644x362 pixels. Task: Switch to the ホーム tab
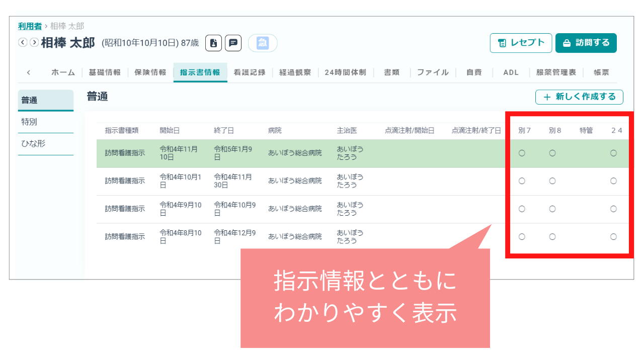coord(63,72)
